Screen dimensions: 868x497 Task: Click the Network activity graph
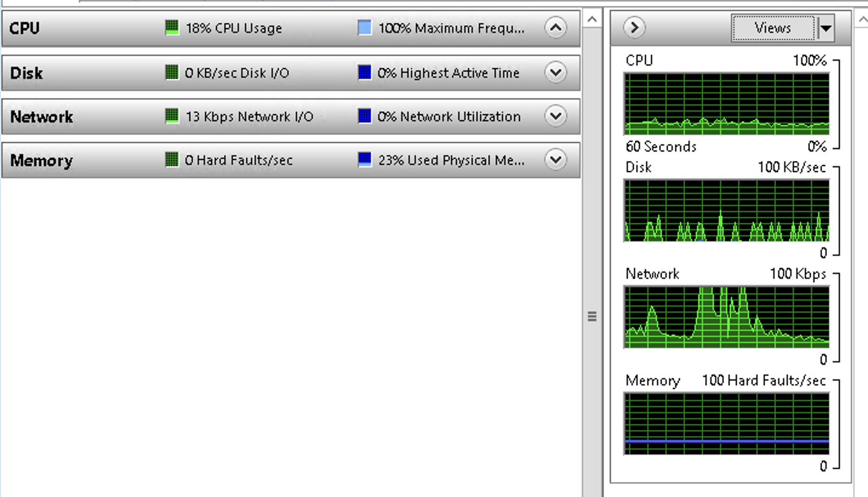tap(726, 317)
